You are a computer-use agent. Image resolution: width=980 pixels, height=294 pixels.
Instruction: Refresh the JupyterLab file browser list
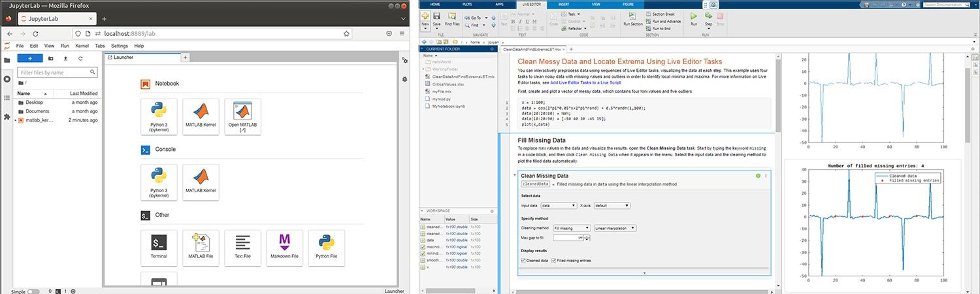[x=80, y=58]
